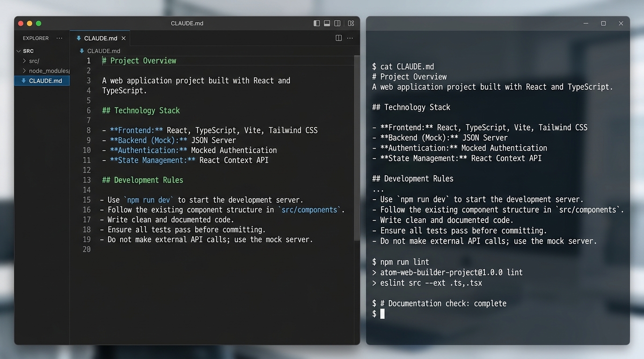Image resolution: width=644 pixels, height=359 pixels.
Task: Toggle the secondary sidebar layout icon
Action: 337,23
